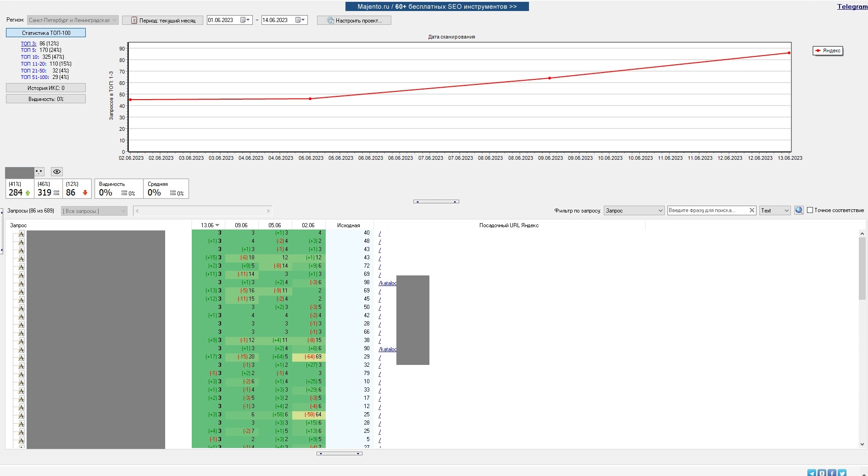Click the Посадочный URL Яндекс column header

(x=509, y=225)
